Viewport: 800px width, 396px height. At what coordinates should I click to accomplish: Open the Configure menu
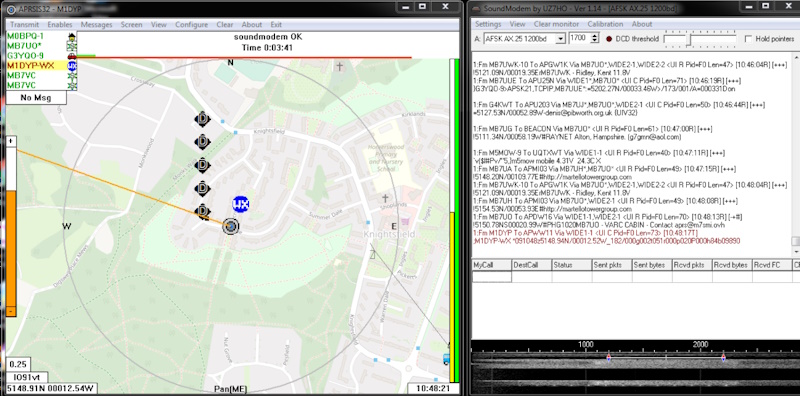[191, 24]
